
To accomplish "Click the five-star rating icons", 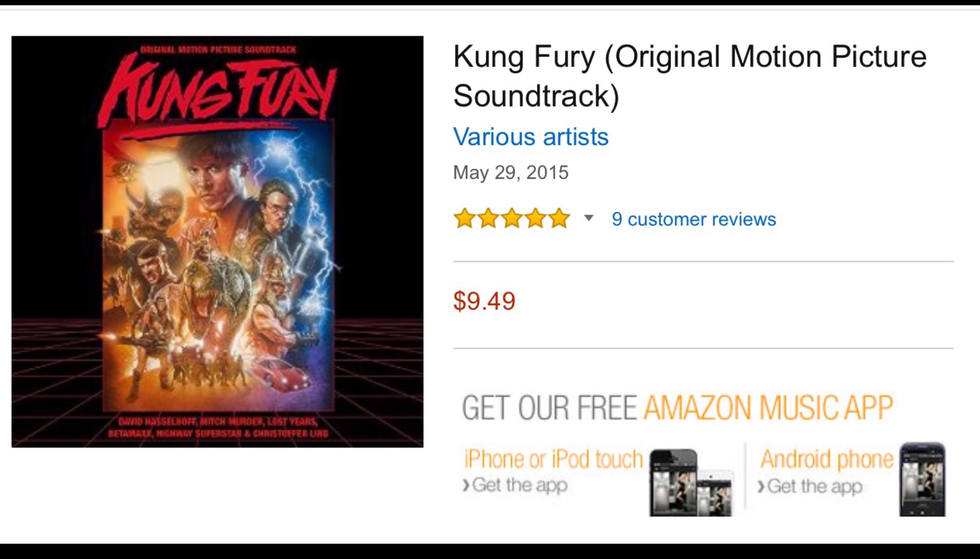I will click(512, 219).
